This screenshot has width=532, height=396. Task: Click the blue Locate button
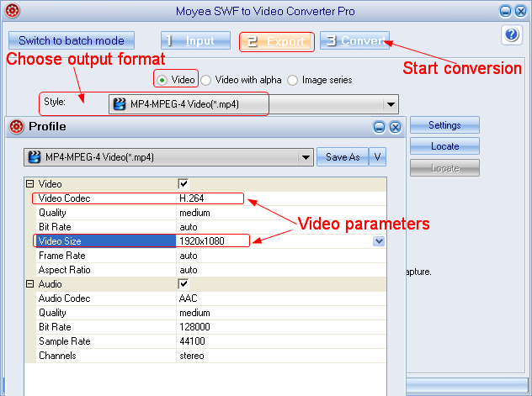tap(444, 146)
